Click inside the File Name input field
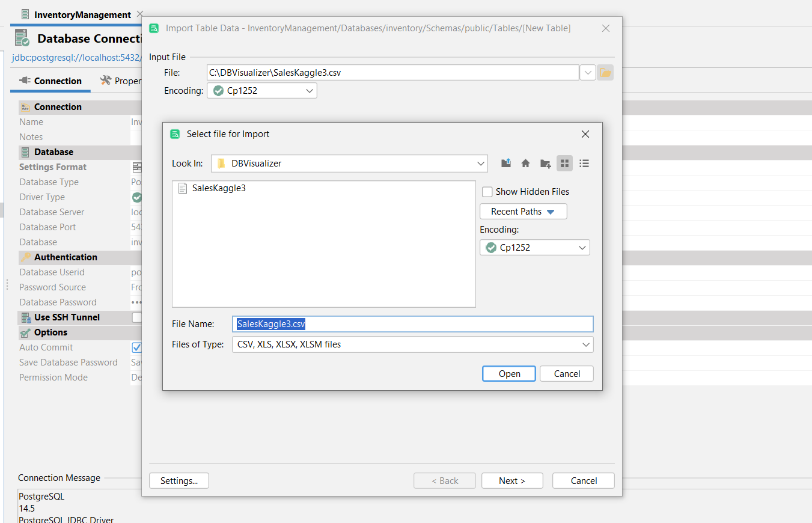Screen dimensions: 812x523 412,323
